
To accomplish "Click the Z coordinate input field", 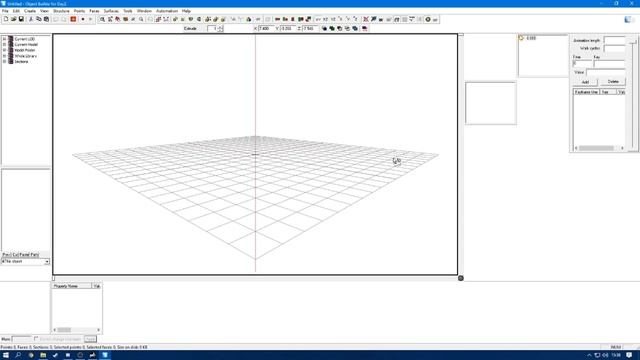I will click(x=310, y=29).
